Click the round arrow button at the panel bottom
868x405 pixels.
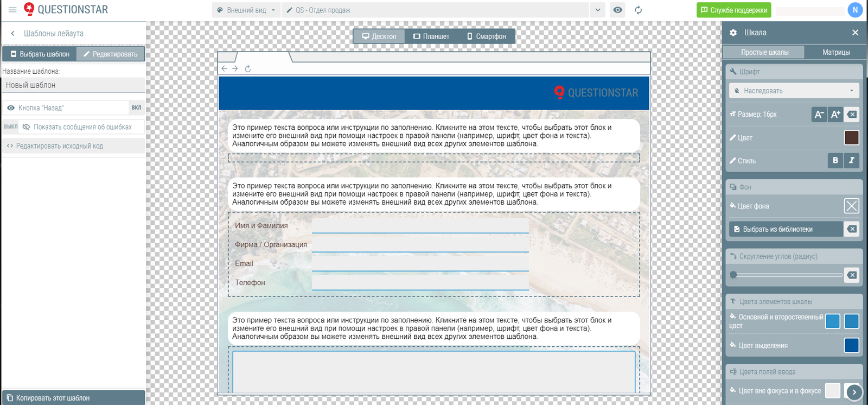(x=854, y=392)
